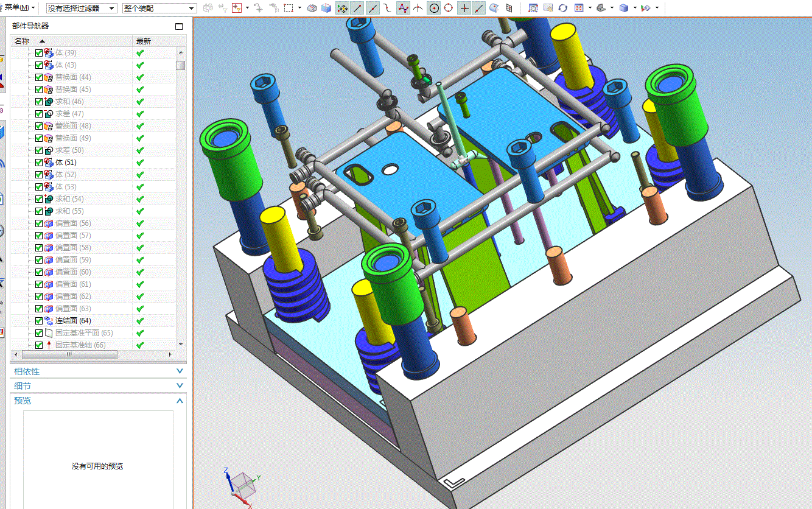
Task: Uncheck the 体 (51) checkbox
Action: (x=39, y=163)
